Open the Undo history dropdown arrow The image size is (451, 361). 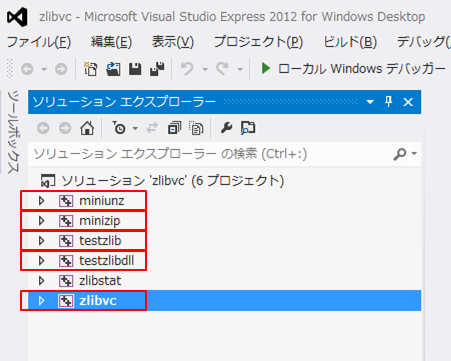coord(205,69)
